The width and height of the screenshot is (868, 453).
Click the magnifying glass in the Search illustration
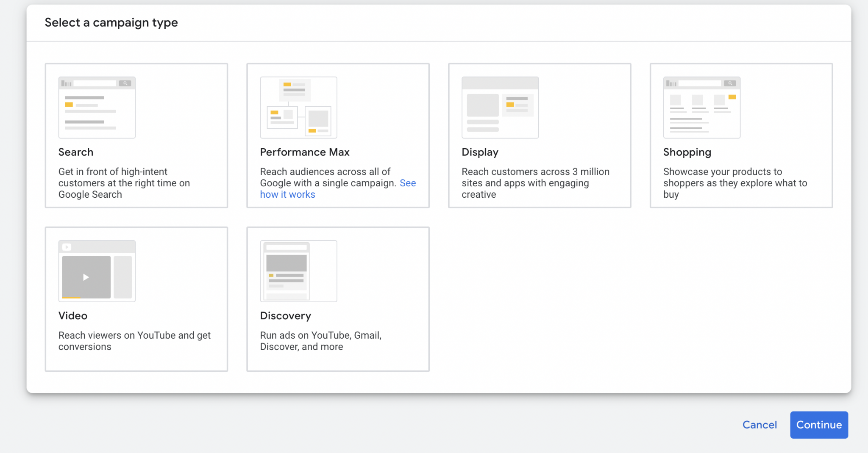pos(125,83)
